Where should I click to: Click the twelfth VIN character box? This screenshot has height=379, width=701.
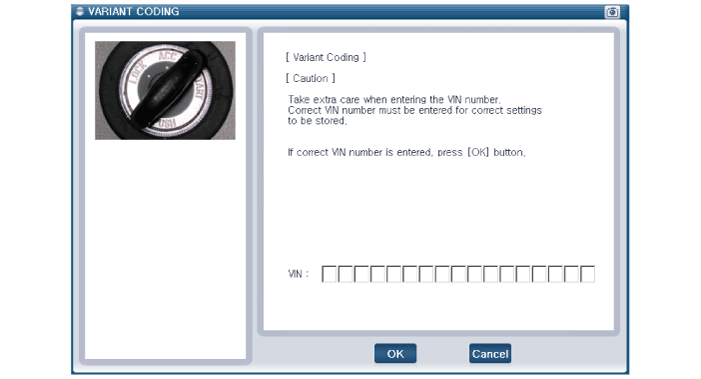(x=507, y=274)
